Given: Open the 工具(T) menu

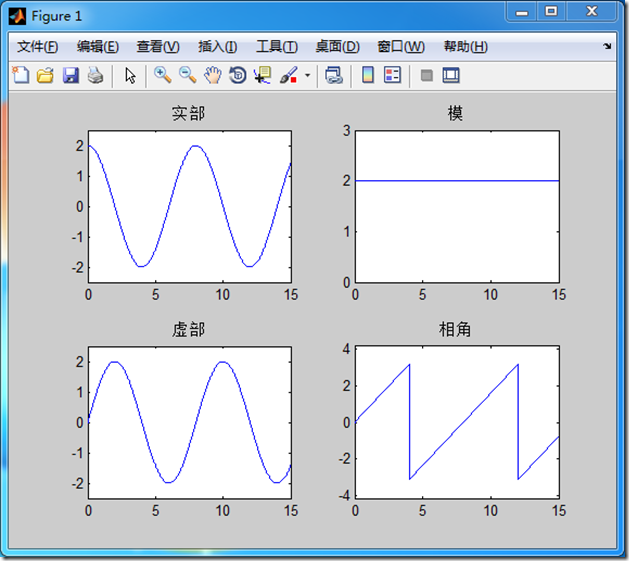Looking at the screenshot, I should point(277,47).
